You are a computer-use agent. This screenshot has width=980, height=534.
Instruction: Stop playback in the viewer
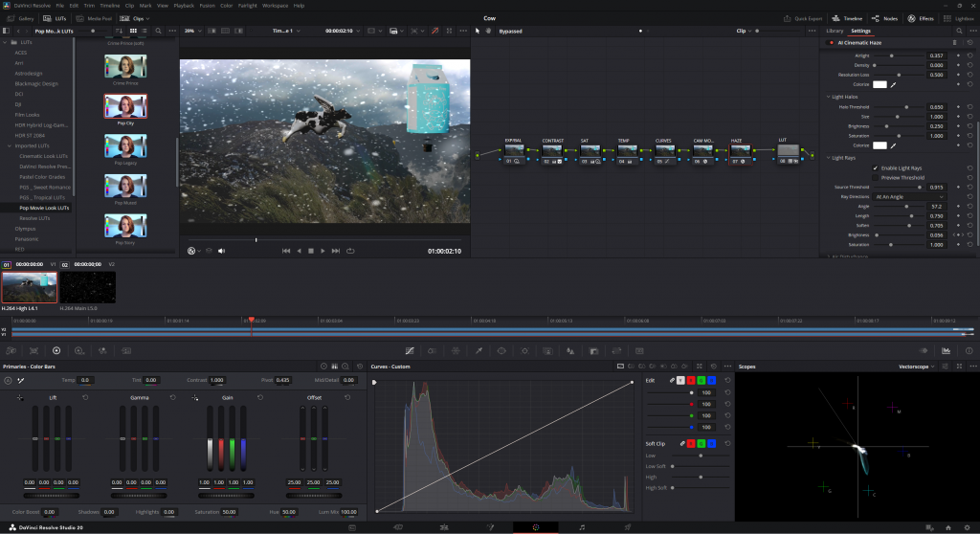click(311, 251)
